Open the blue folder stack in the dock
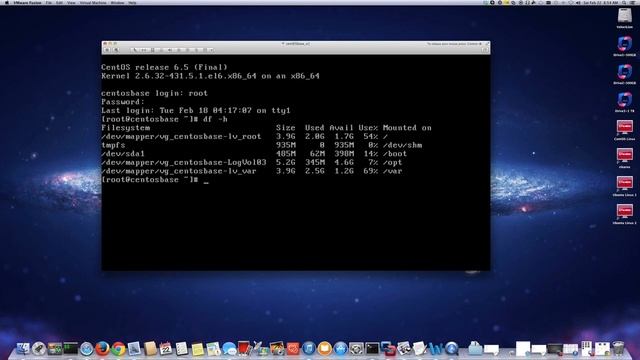This screenshot has width=640, height=360. click(x=475, y=348)
